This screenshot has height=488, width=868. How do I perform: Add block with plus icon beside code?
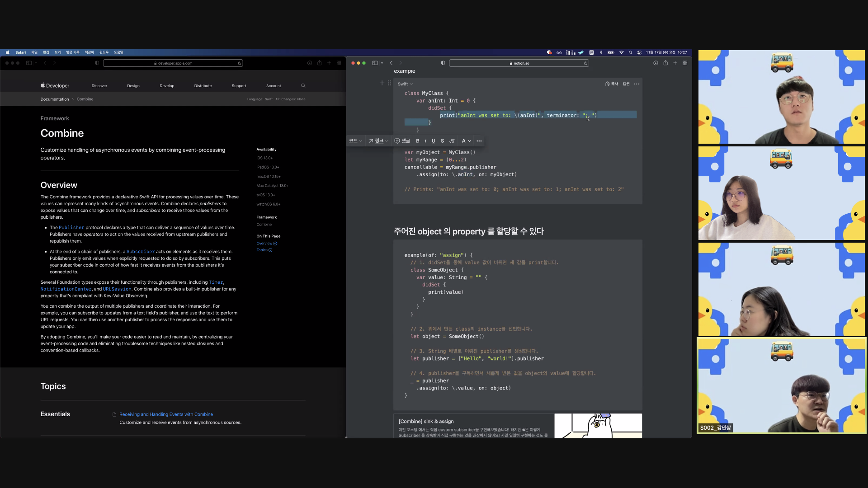(382, 83)
